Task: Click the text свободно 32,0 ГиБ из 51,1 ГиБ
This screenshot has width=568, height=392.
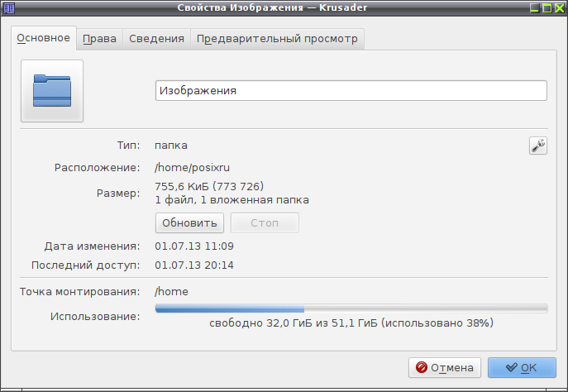Action: [294, 323]
